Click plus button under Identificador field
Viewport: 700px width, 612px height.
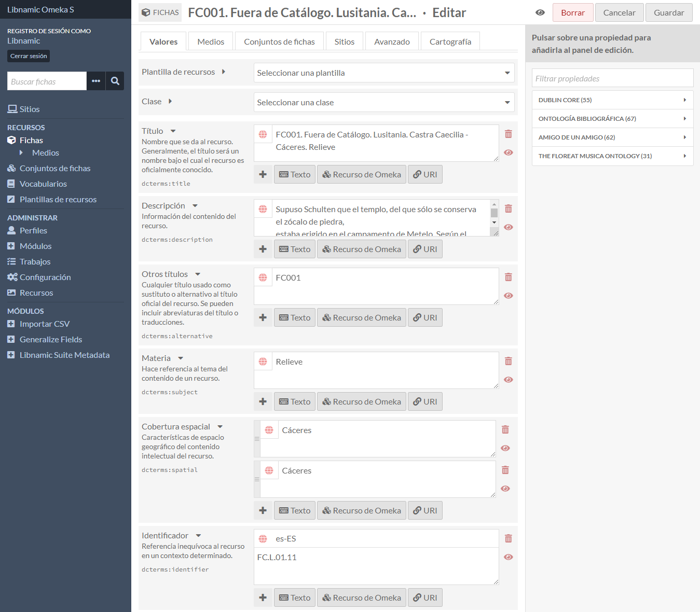click(263, 597)
